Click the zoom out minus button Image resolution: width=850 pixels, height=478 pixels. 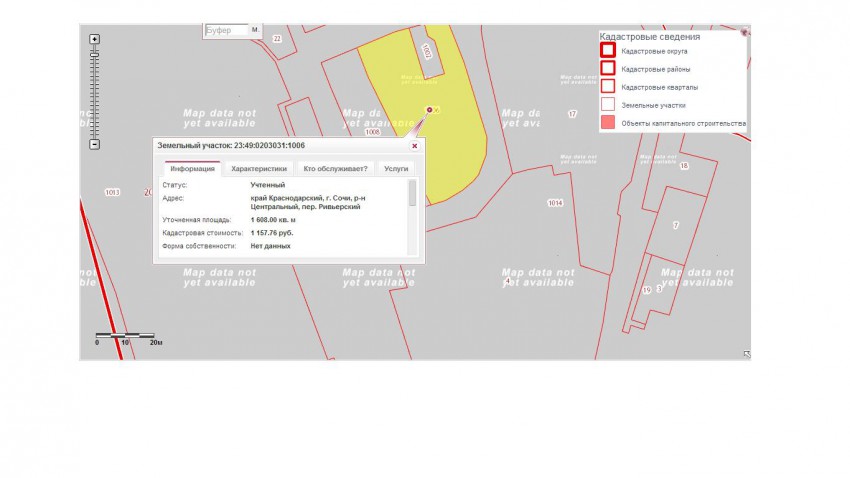pyautogui.click(x=94, y=144)
